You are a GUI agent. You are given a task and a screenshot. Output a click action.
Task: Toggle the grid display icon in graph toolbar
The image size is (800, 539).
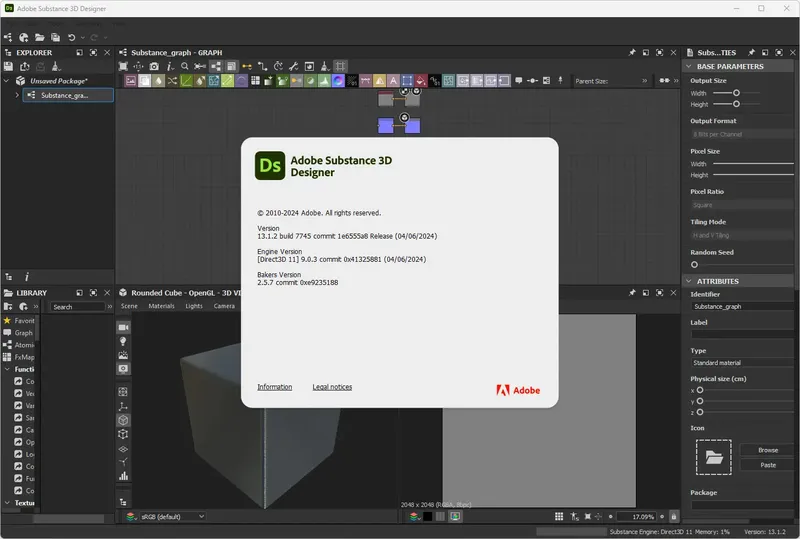click(340, 66)
